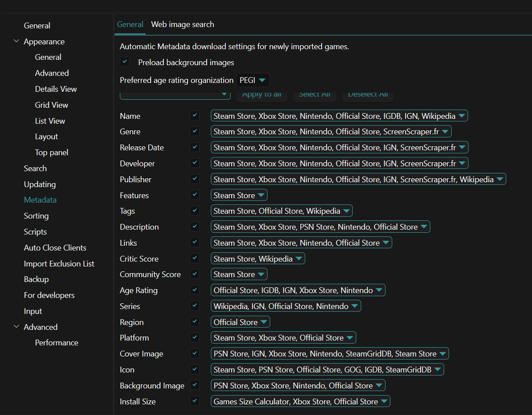Open Auto Close Clients settings
The height and width of the screenshot is (415, 532).
[55, 248]
